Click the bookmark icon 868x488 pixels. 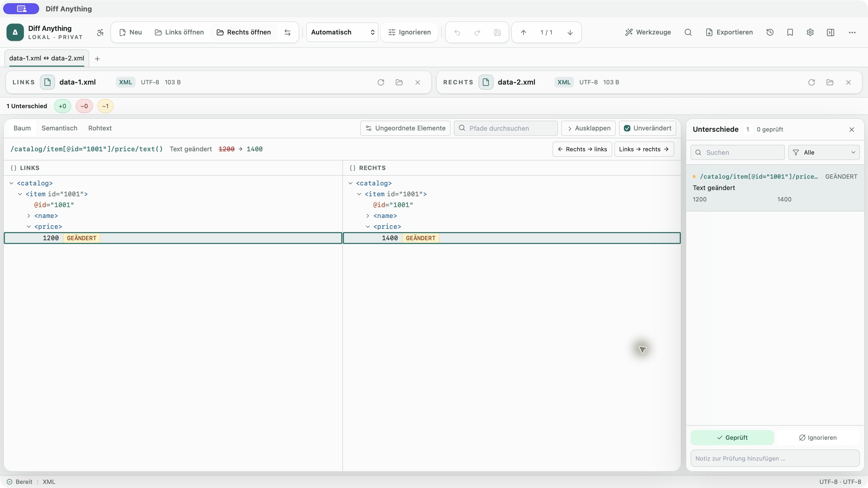pyautogui.click(x=790, y=32)
